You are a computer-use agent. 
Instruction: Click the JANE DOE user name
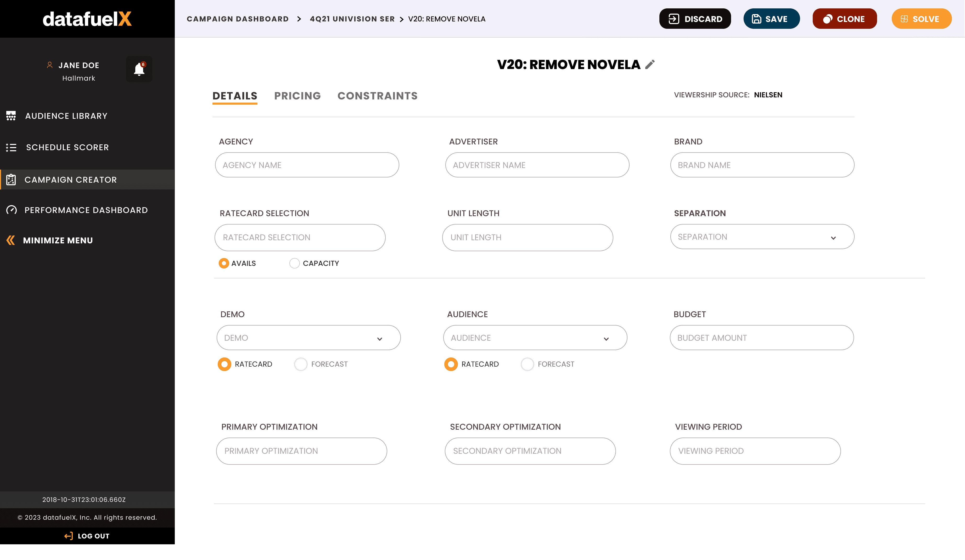click(x=79, y=65)
